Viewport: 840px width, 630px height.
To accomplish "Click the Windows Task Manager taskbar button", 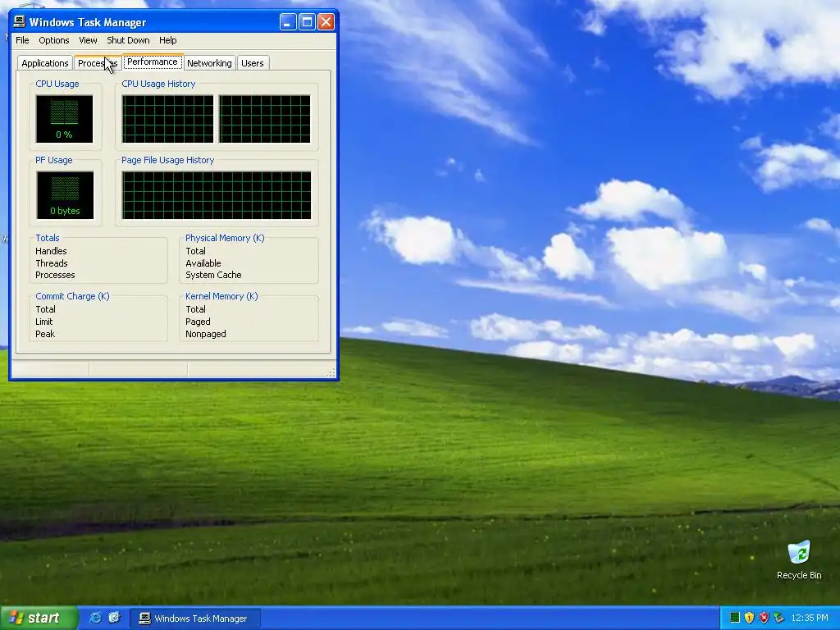I will (195, 619).
